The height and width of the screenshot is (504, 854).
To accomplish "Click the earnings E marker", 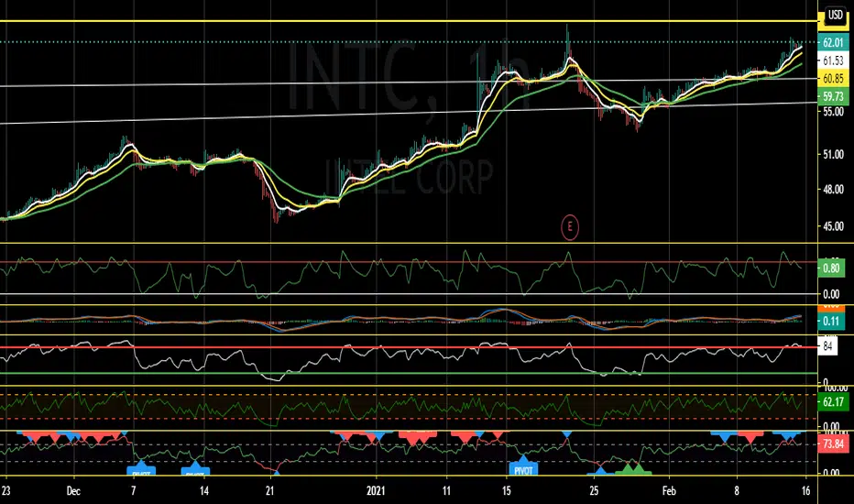I will coord(570,226).
